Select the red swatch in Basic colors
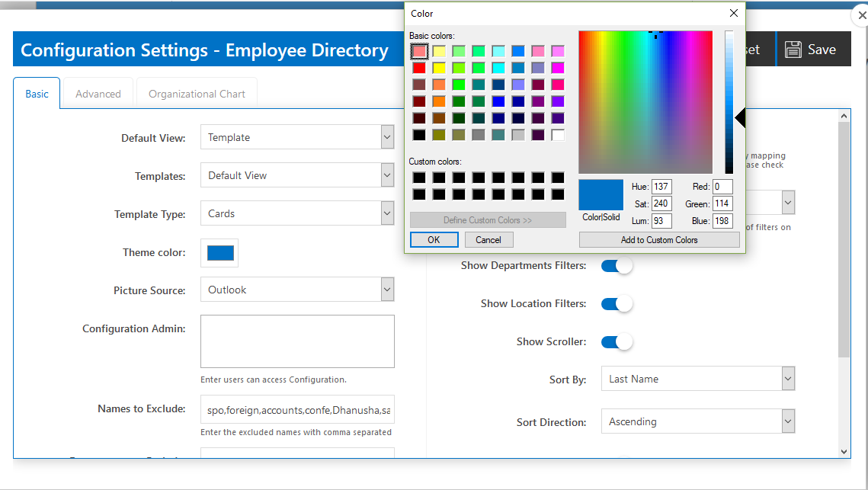Viewport: 868px width, 490px height. pos(419,68)
